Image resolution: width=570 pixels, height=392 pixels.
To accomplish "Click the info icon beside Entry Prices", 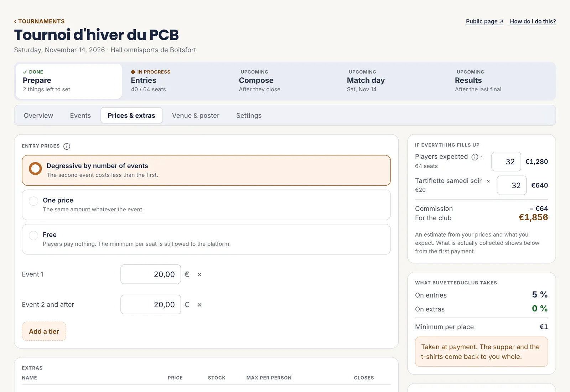I will click(67, 146).
